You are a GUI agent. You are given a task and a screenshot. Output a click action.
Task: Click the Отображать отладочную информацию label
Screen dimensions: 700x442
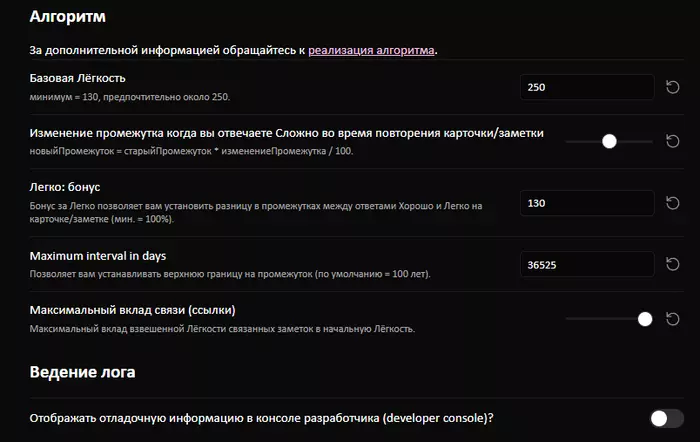[262, 418]
